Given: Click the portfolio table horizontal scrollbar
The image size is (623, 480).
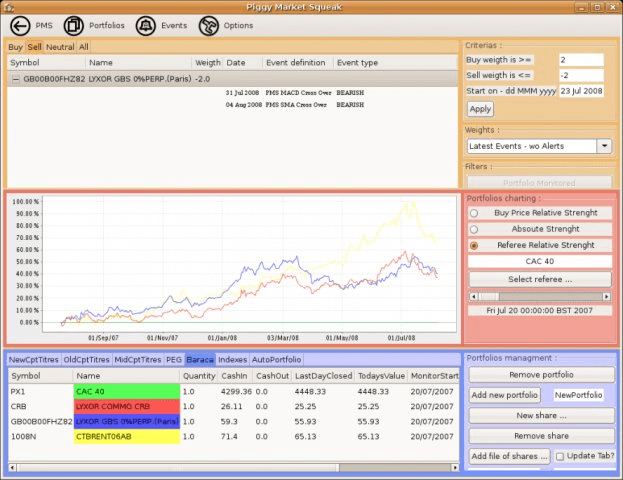Looking at the screenshot, I should [x=234, y=468].
